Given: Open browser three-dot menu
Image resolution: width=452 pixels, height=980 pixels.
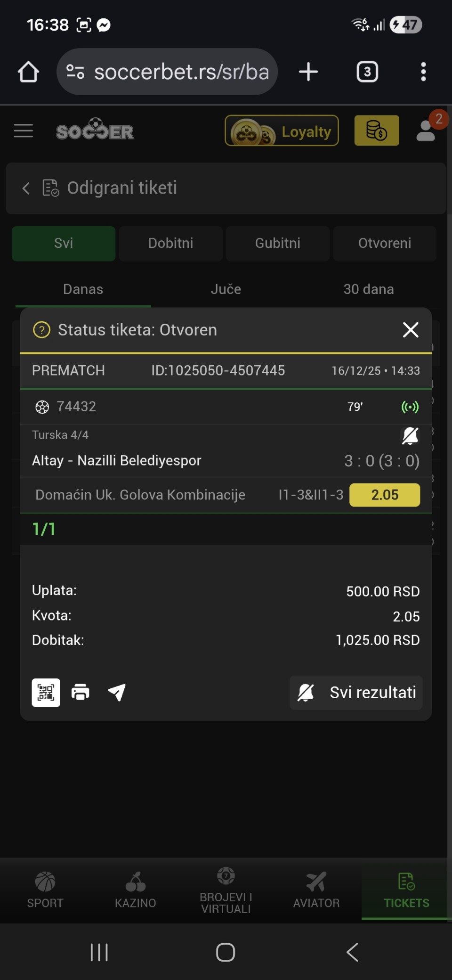Looking at the screenshot, I should [423, 72].
